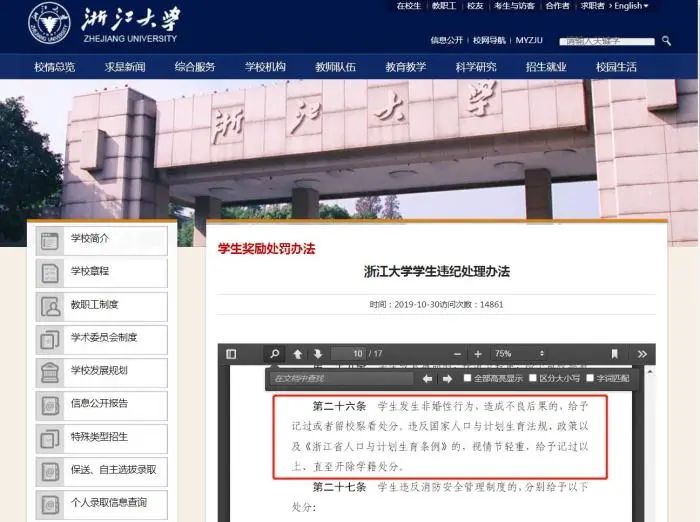Click the 求职者 top link

pyautogui.click(x=593, y=6)
